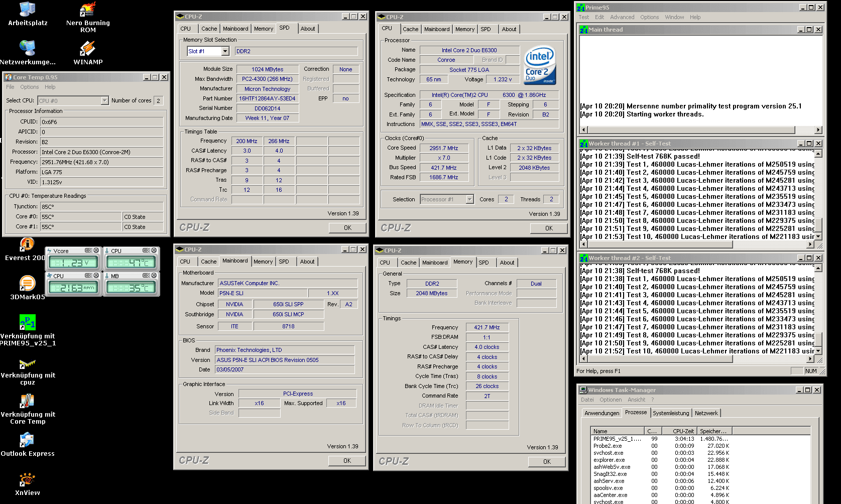
Task: Select the PRIME95_v25_1 process row
Action: coord(700,439)
